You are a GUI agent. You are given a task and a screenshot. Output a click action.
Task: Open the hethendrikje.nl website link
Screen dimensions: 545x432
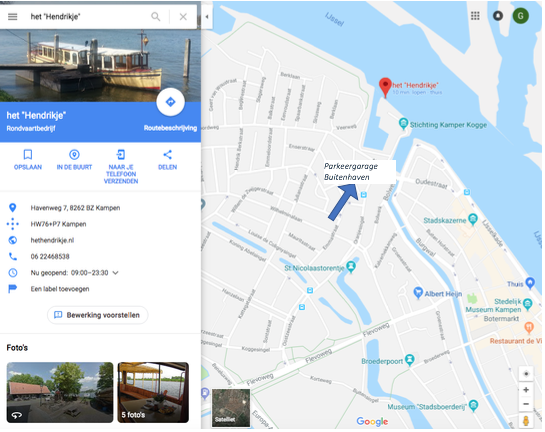tap(52, 240)
